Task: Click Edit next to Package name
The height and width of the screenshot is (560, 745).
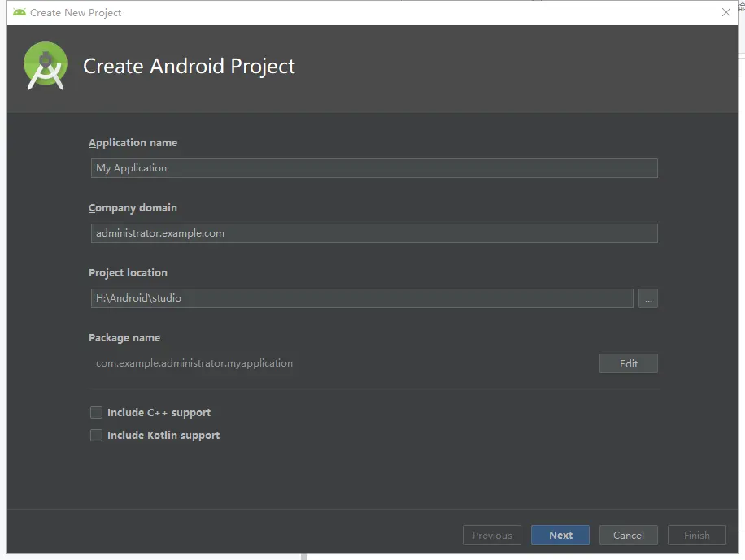Action: [x=629, y=363]
